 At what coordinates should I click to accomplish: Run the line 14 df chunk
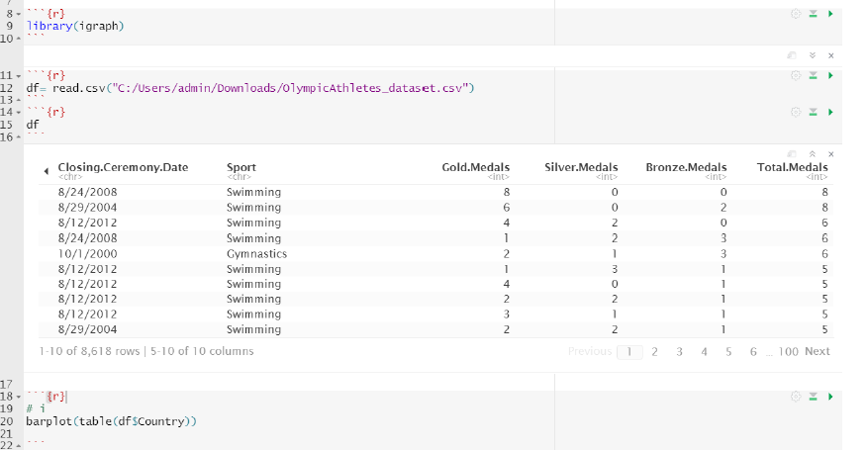[x=830, y=112]
